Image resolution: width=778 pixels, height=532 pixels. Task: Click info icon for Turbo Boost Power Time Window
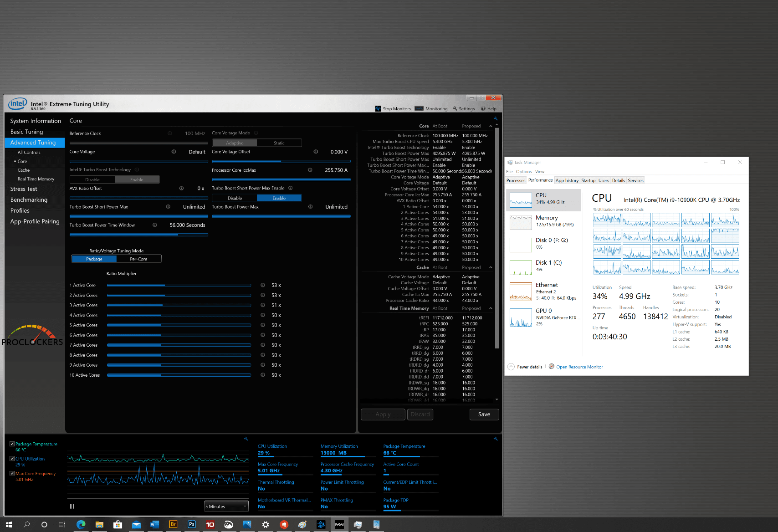[155, 225]
